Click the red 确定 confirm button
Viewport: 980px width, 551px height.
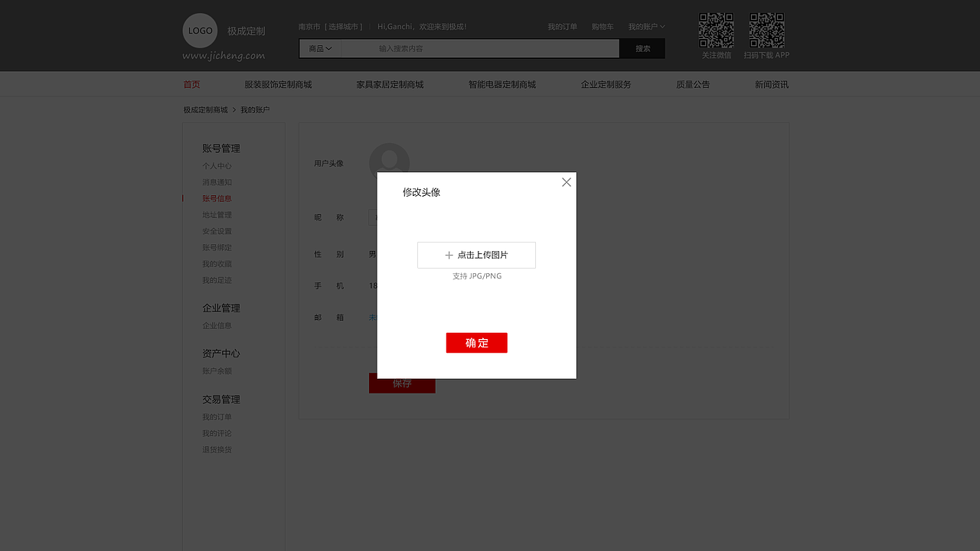[x=476, y=343]
